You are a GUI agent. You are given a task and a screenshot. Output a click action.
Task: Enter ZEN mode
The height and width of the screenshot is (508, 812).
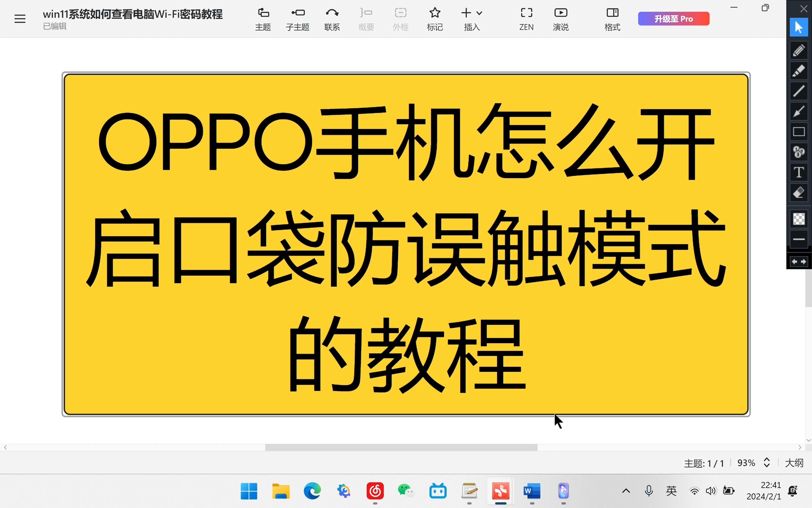coord(526,19)
